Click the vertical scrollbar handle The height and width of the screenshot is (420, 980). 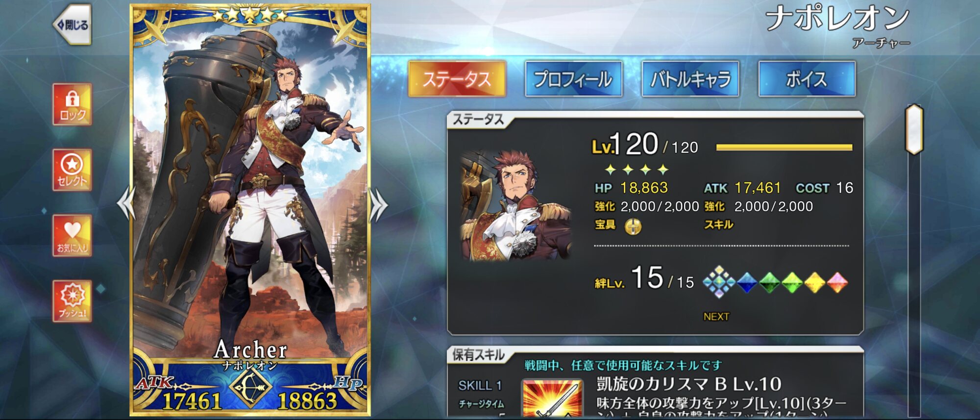914,130
